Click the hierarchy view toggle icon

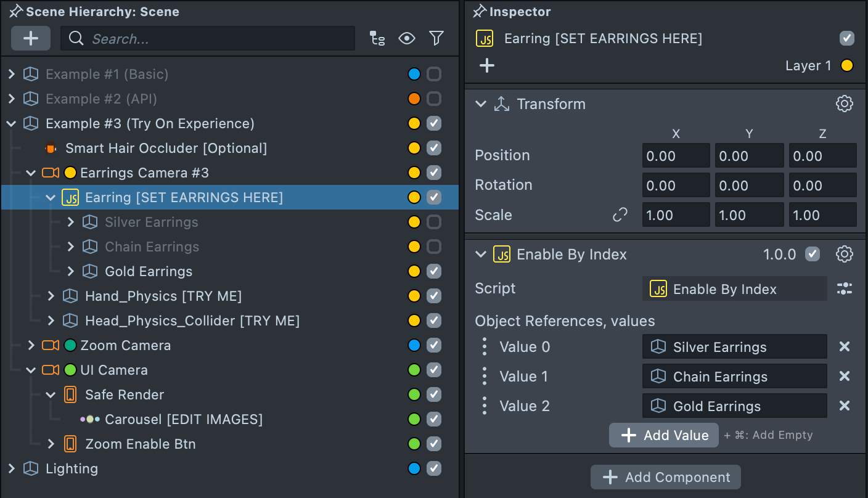377,39
